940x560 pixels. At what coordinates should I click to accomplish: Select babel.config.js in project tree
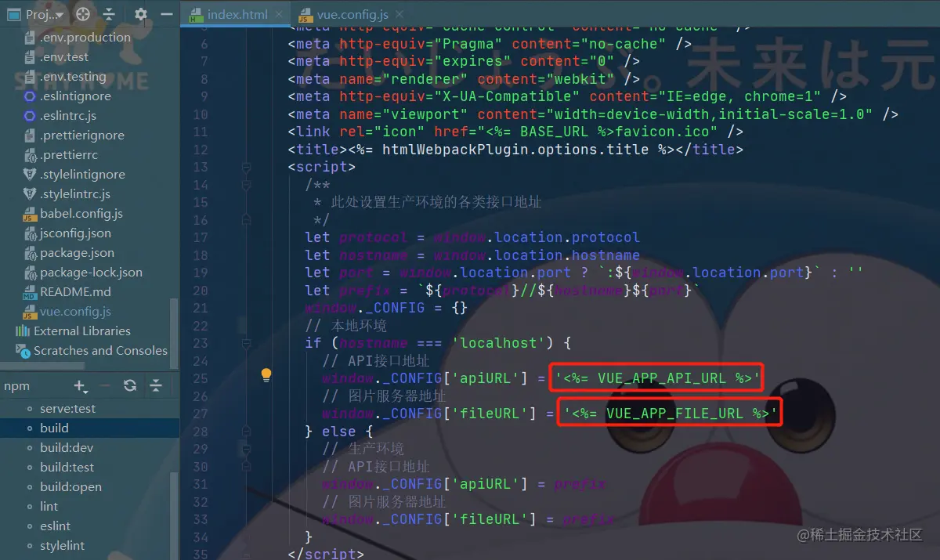tap(81, 214)
